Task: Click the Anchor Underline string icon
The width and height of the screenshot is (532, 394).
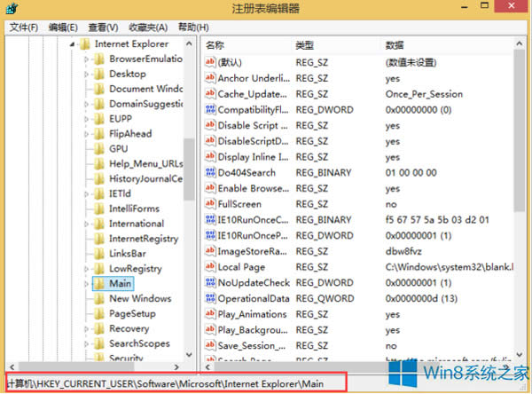Action: click(x=210, y=78)
